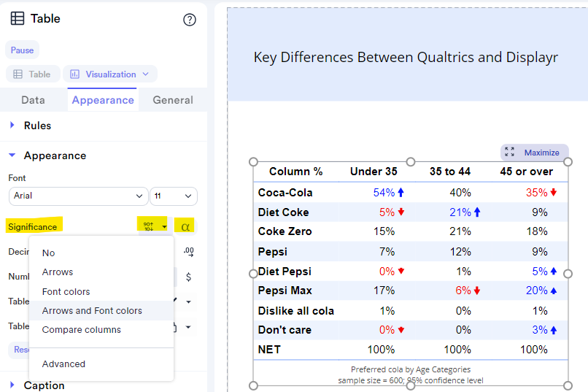
Task: Switch to Table view toggle
Action: click(x=32, y=74)
